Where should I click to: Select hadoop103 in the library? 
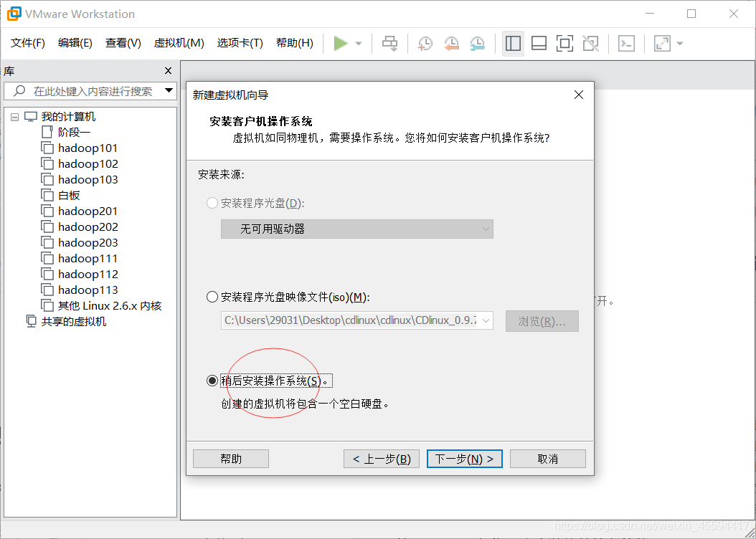[88, 180]
